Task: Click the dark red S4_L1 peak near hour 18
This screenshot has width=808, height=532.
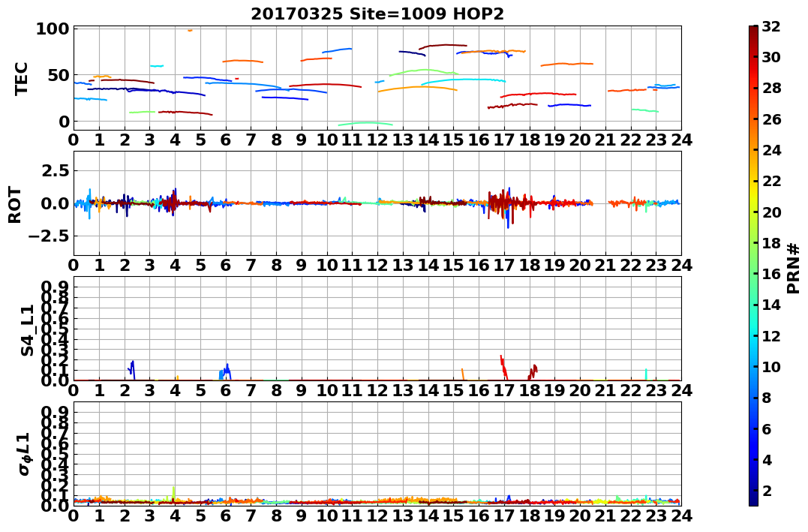Action: (533, 372)
